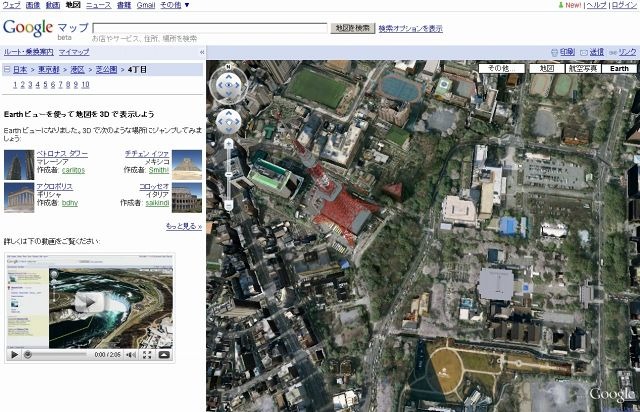Click the printer icon beside 印刷
The image size is (640, 412).
tap(554, 52)
